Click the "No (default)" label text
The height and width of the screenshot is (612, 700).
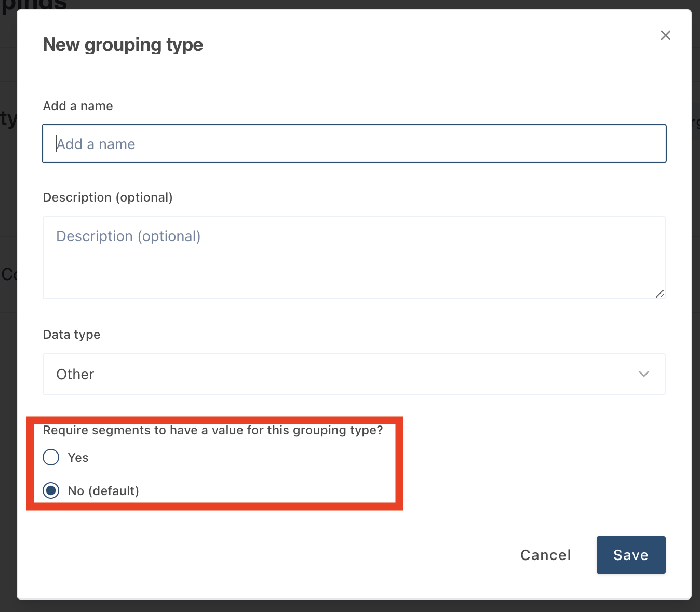tap(103, 491)
